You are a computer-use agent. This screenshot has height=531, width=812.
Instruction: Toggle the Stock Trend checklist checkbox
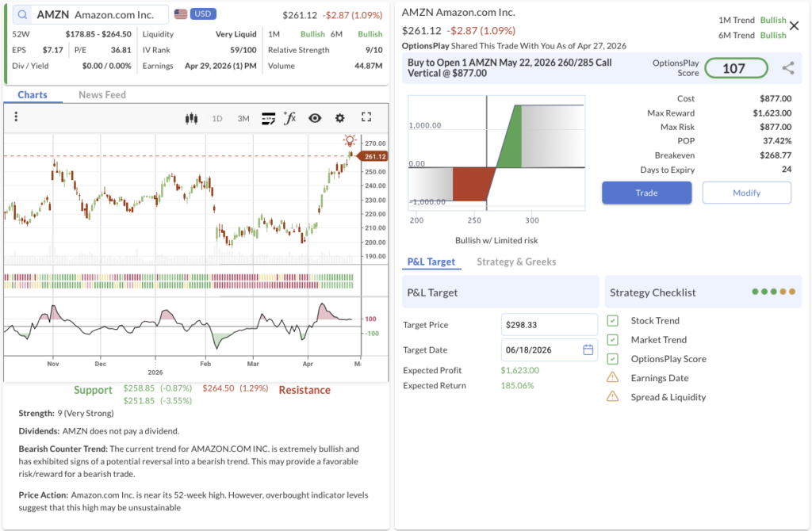click(x=612, y=321)
